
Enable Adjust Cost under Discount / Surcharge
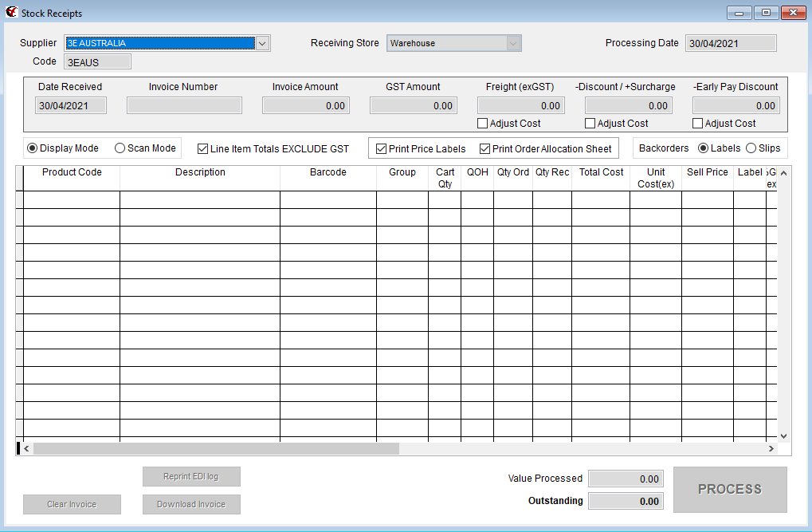590,123
